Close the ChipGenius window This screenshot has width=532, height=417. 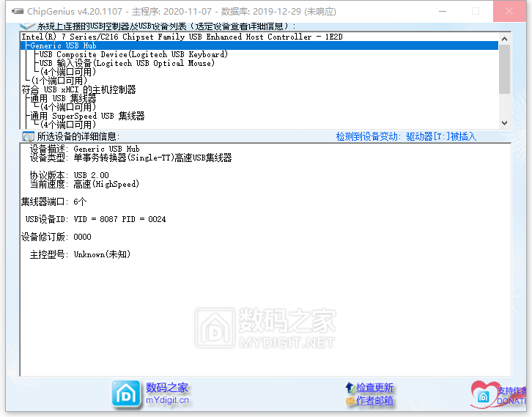[509, 11]
